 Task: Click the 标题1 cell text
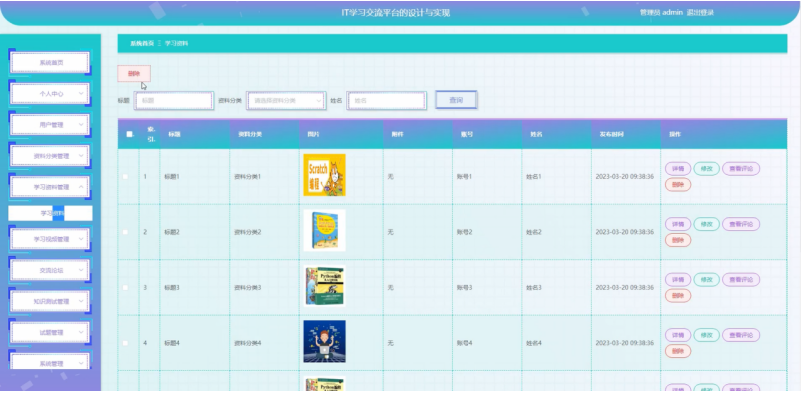172,177
